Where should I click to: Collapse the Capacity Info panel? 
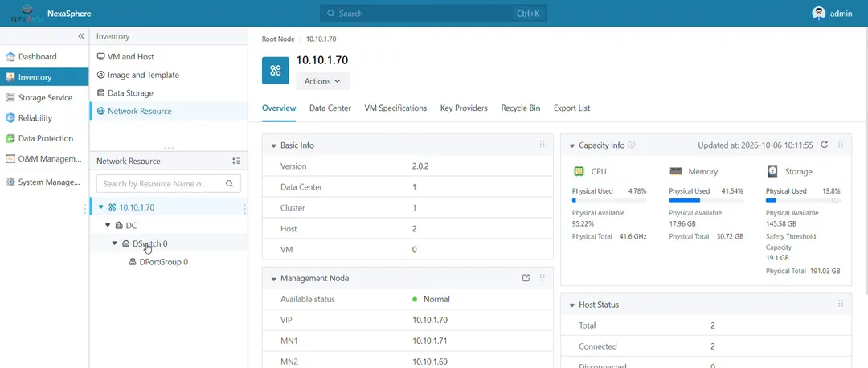pos(572,145)
